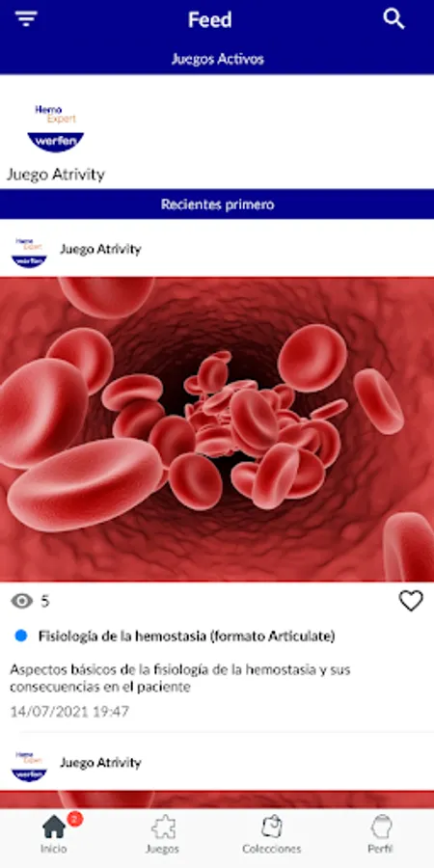
Task: Open Fisiología de la hemostasia title
Action: (x=186, y=637)
